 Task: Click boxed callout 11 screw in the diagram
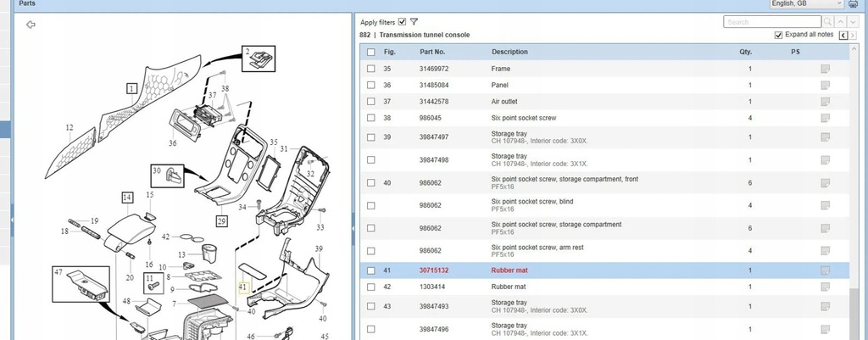[153, 283]
